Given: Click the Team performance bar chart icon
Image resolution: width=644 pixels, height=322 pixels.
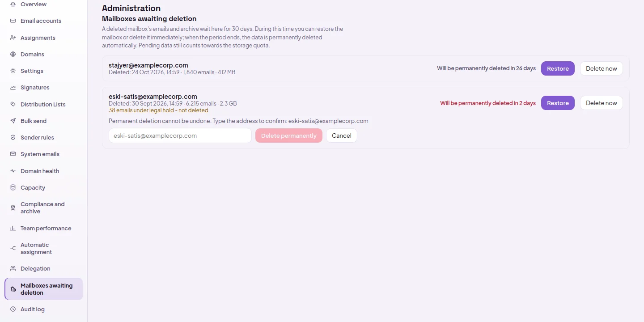Looking at the screenshot, I should (x=13, y=228).
